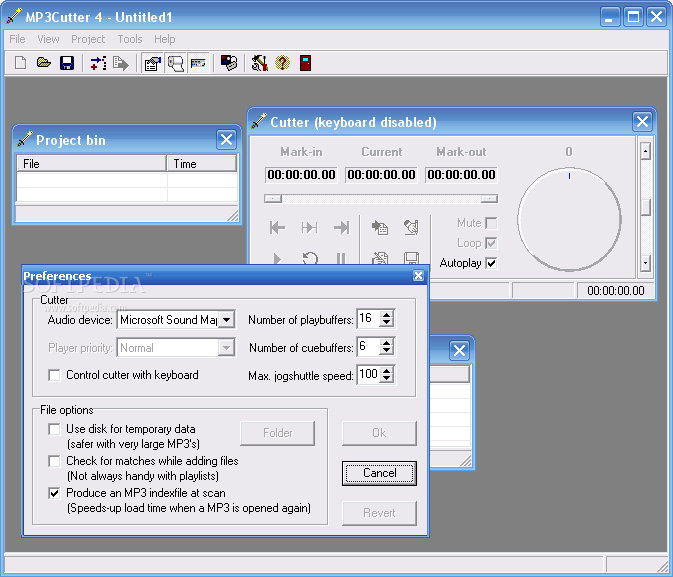Open the Audio device dropdown

click(x=226, y=320)
